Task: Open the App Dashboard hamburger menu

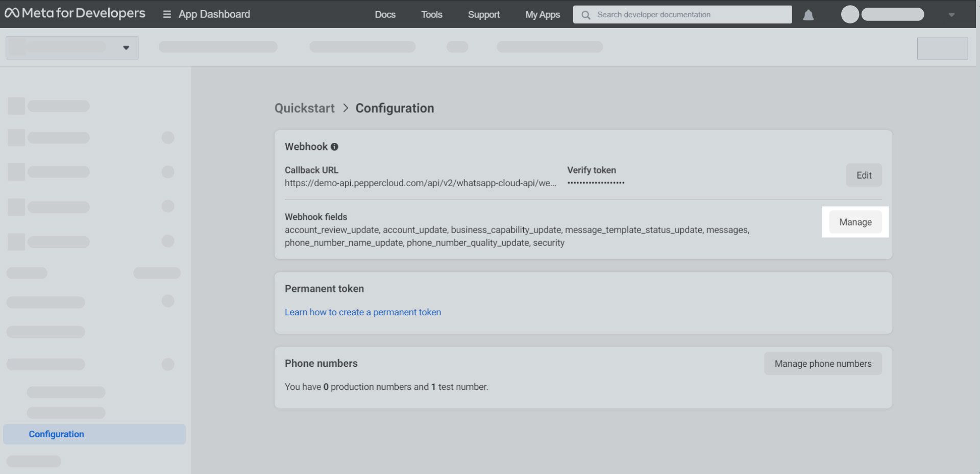Action: pos(166,14)
